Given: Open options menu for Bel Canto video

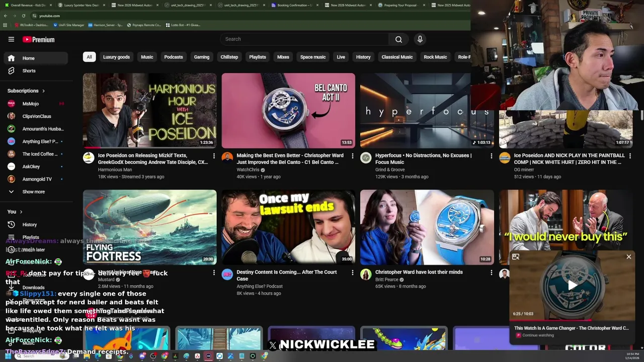Looking at the screenshot, I should (x=352, y=156).
